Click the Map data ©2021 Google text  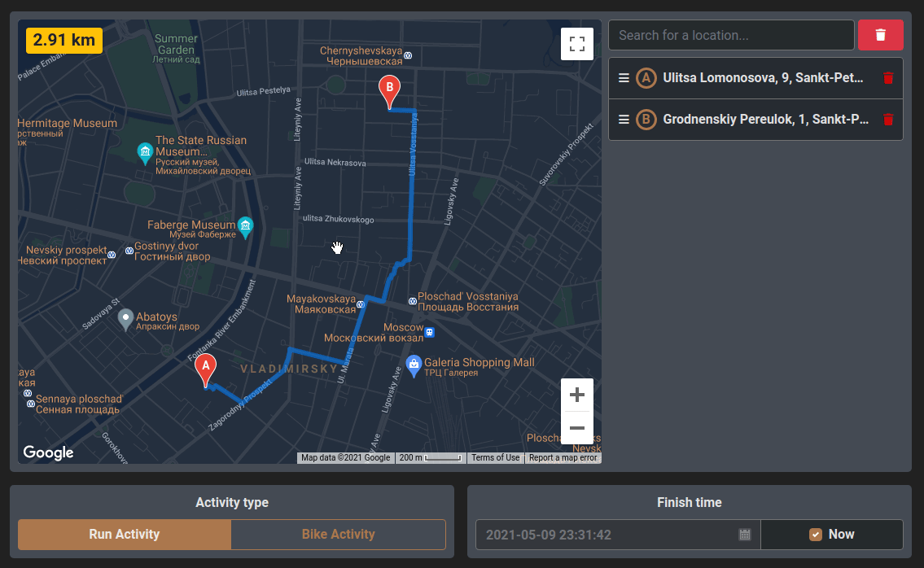346,458
